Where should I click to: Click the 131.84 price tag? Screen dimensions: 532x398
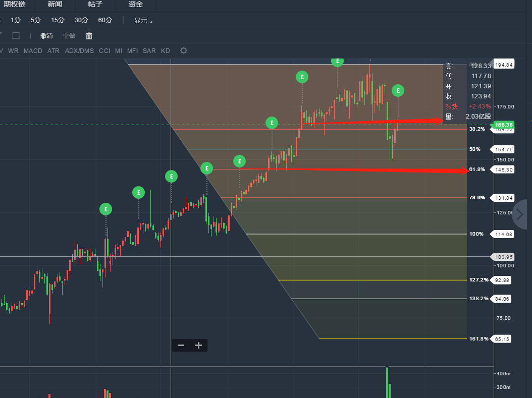click(x=504, y=198)
